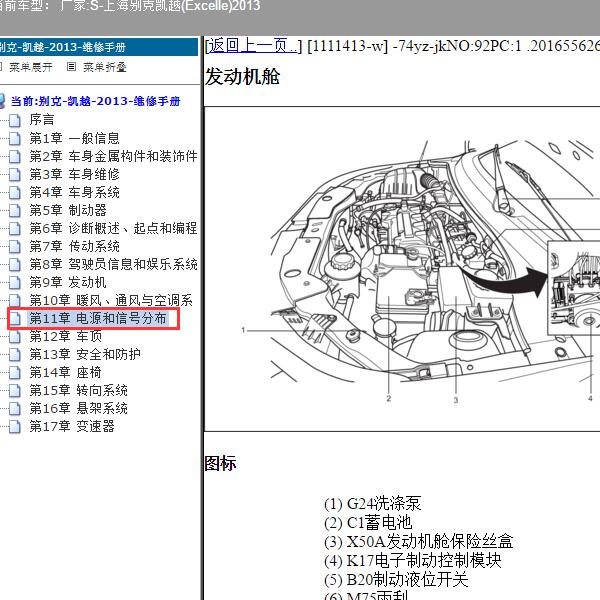Click the page icon beside 第6章 诊断概述
Screen dimensions: 600x600
point(15,228)
